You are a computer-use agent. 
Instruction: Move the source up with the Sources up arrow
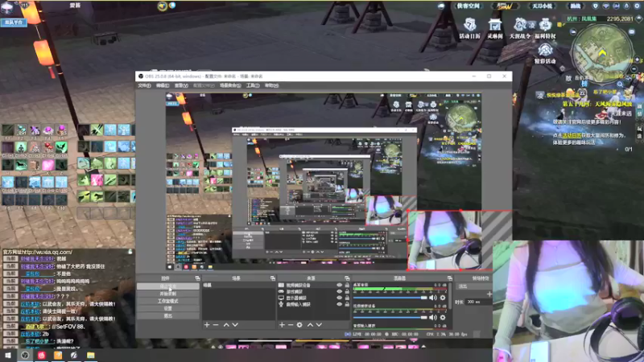pos(311,325)
